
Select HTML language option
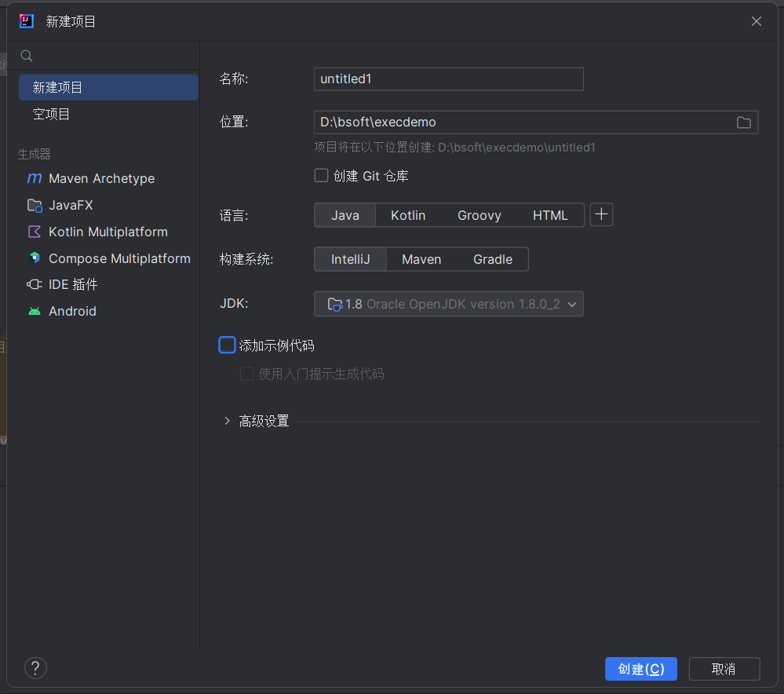coord(550,215)
